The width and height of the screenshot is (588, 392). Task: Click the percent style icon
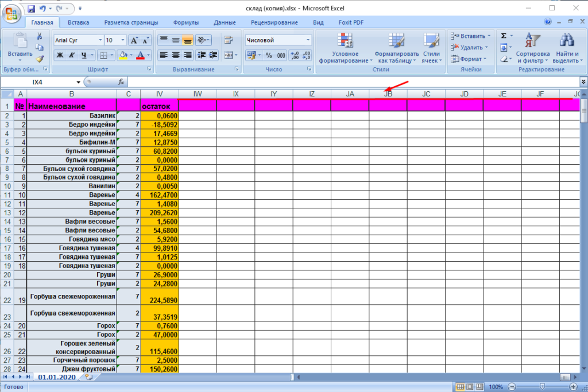[x=268, y=56]
